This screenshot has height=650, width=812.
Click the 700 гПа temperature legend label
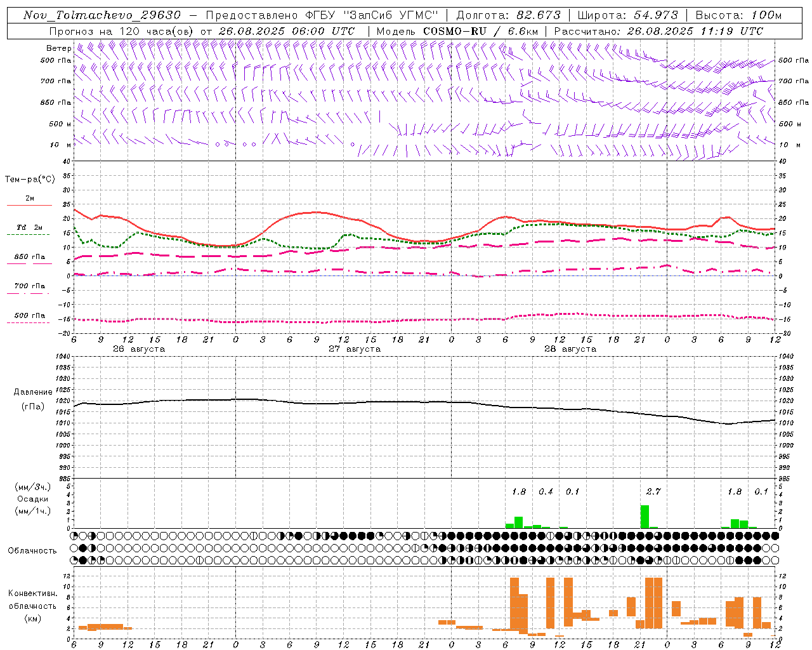30,286
